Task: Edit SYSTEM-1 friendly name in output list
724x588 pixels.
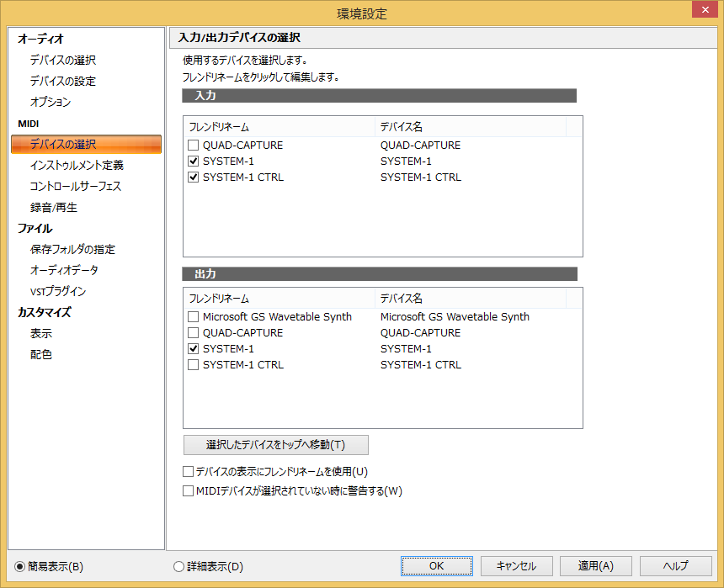Action: coord(228,348)
